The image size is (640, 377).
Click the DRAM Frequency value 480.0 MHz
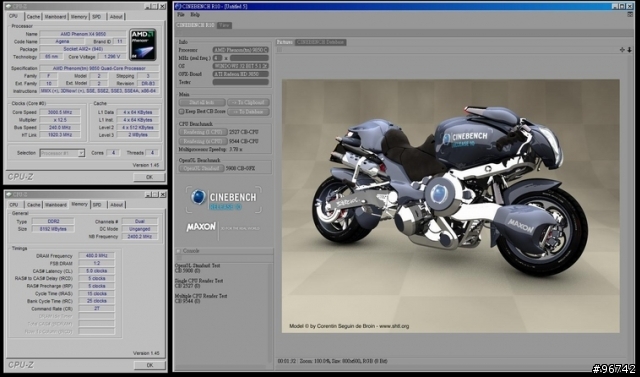97,256
